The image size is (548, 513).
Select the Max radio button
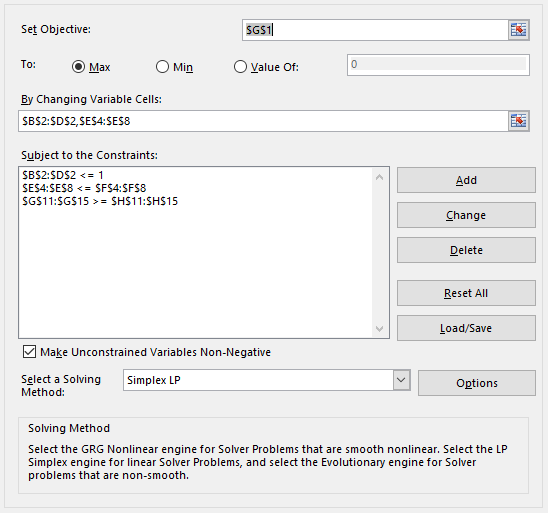pyautogui.click(x=78, y=66)
